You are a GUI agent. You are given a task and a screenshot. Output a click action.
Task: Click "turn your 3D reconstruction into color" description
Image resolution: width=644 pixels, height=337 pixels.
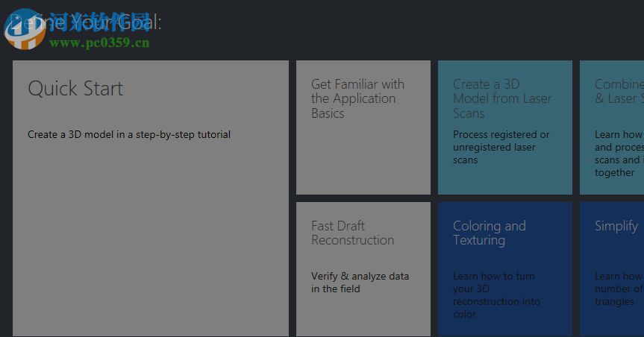pyautogui.click(x=494, y=295)
